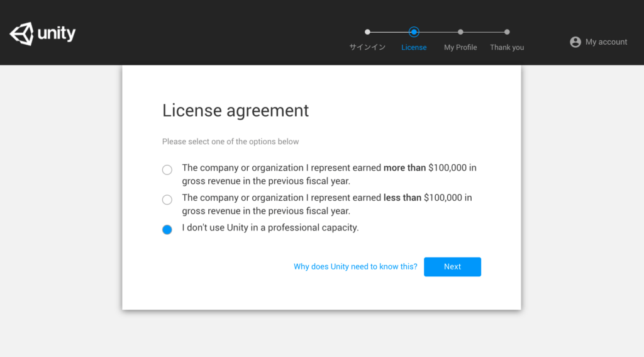Click "I don't use Unity" option text
Screen dimensions: 644x357
(x=270, y=228)
